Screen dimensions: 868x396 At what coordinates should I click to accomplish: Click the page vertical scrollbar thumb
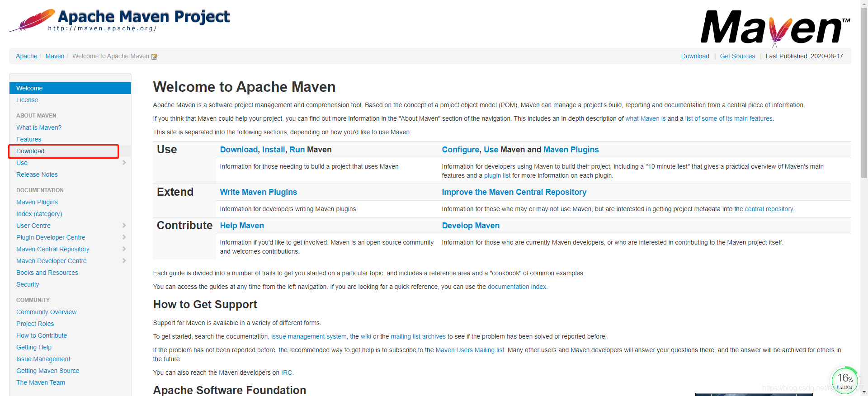(x=864, y=93)
